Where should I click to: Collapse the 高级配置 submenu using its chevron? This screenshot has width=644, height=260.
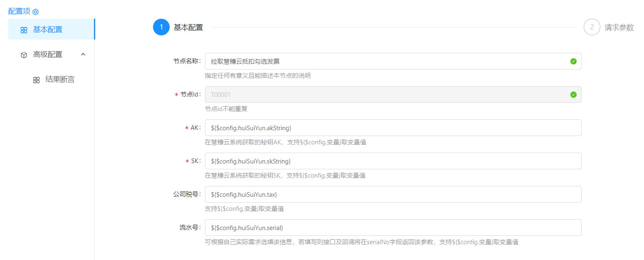pyautogui.click(x=83, y=54)
